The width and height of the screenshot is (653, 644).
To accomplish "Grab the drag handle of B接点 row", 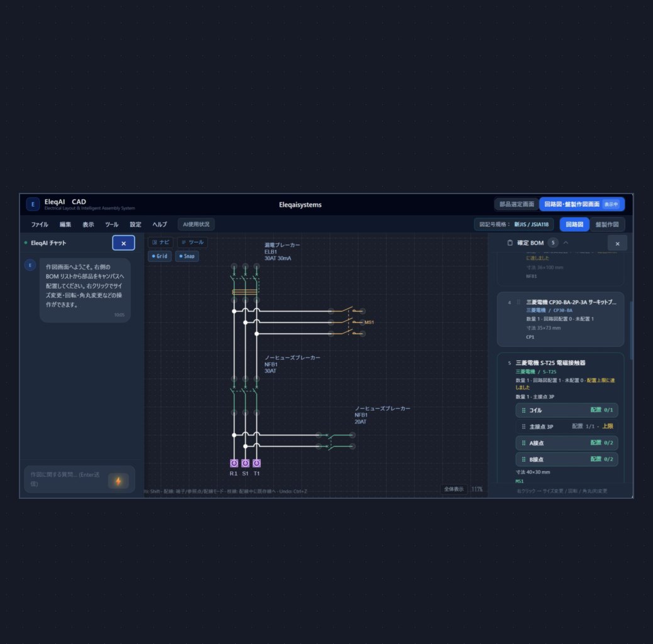I will [524, 459].
